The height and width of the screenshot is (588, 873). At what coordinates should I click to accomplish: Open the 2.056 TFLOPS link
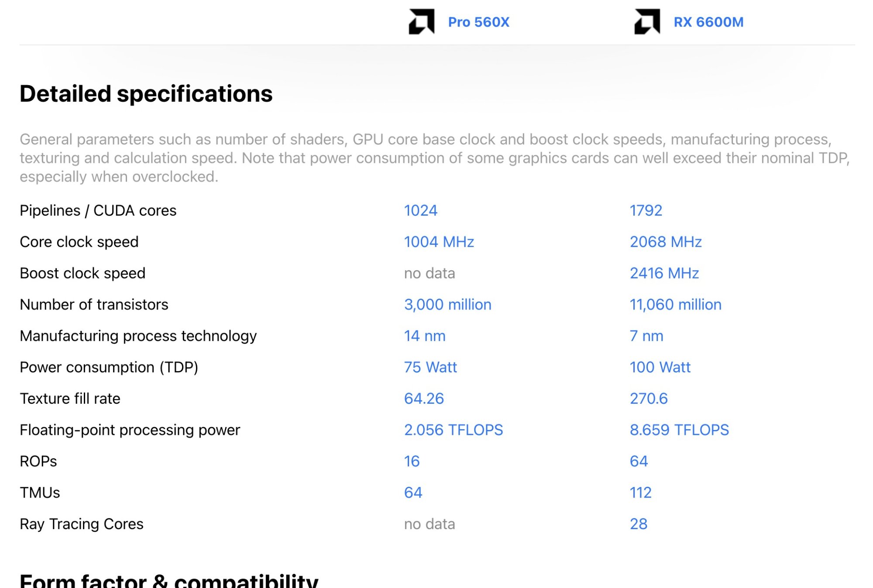click(453, 430)
